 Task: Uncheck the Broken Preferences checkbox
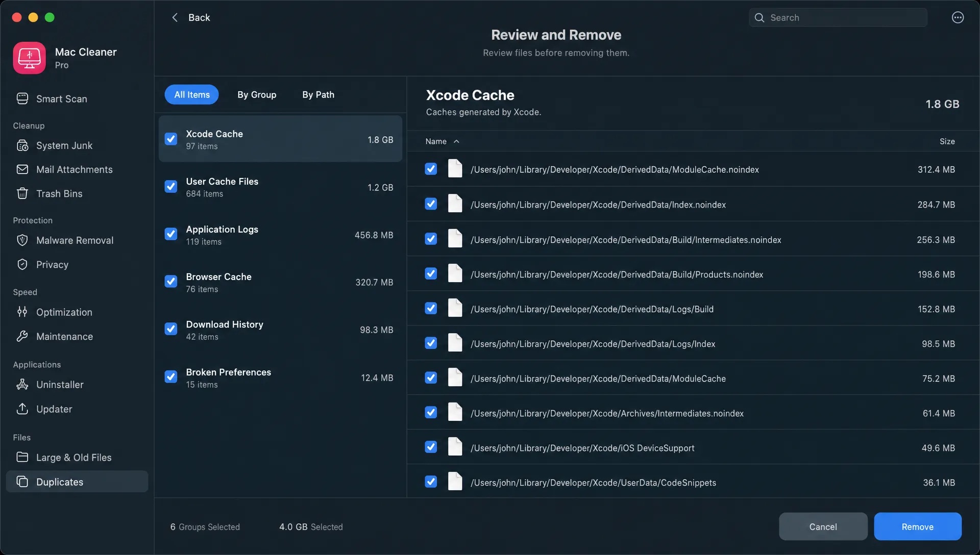pyautogui.click(x=171, y=377)
